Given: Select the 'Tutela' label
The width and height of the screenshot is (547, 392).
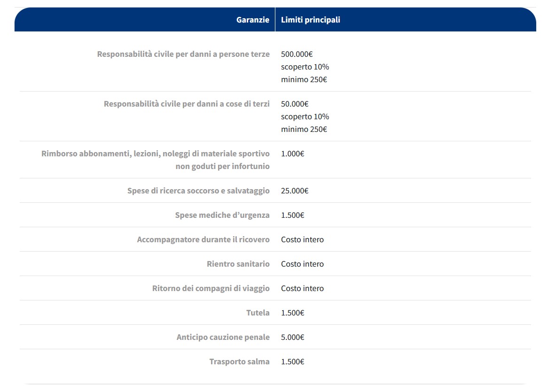Looking at the screenshot, I should click(258, 313).
